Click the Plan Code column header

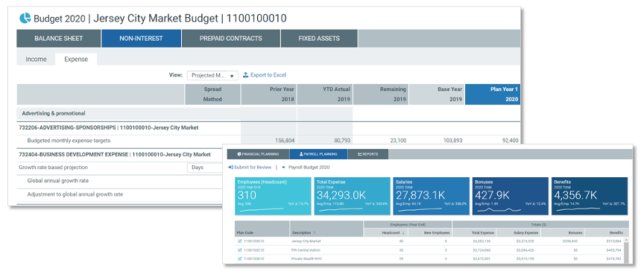[x=262, y=229]
